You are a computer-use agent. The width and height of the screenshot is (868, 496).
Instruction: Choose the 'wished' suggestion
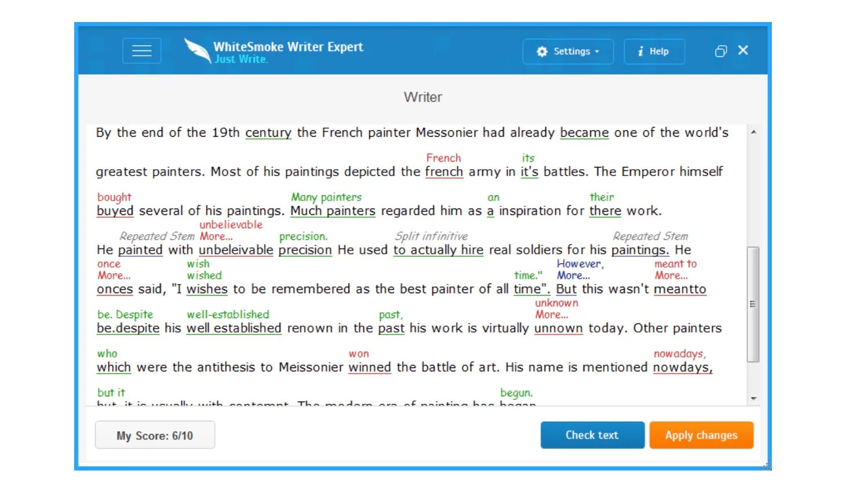click(204, 276)
